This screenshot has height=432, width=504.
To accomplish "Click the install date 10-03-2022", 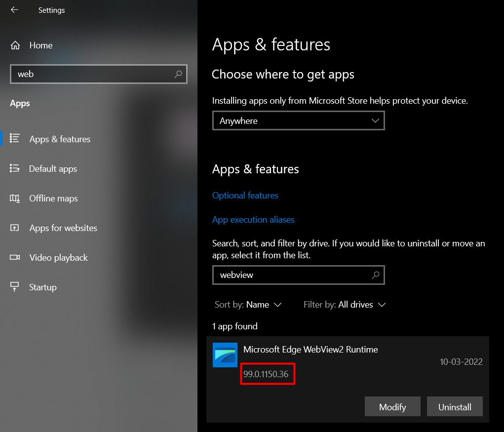I will pos(461,361).
